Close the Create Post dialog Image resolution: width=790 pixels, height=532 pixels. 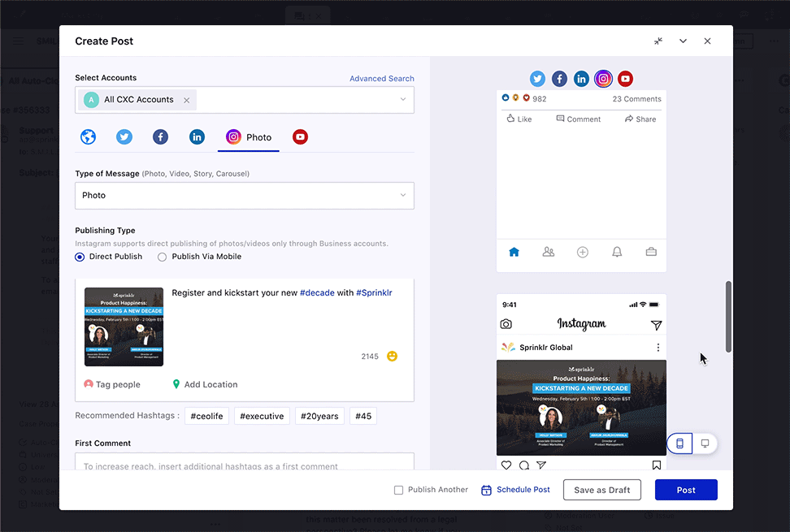[x=707, y=41]
